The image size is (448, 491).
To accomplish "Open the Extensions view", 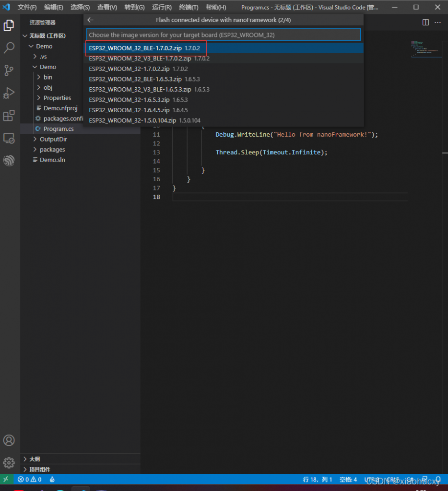I will pos(9,116).
